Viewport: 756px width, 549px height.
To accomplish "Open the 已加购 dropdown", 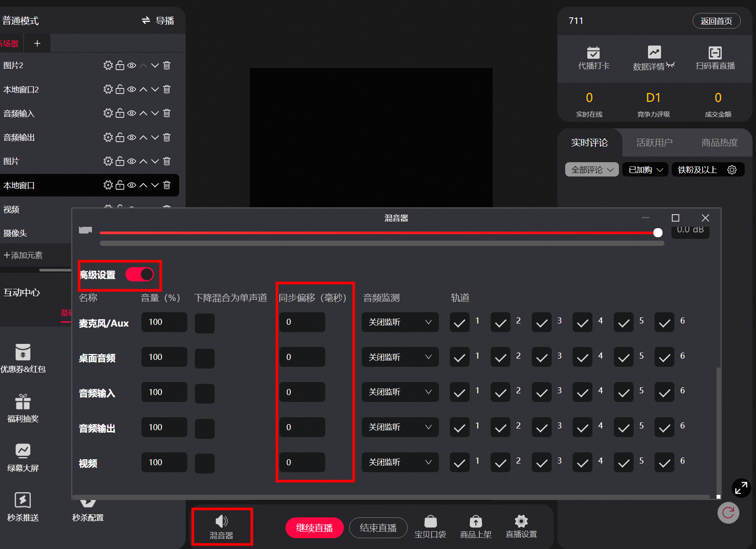I will pos(645,170).
